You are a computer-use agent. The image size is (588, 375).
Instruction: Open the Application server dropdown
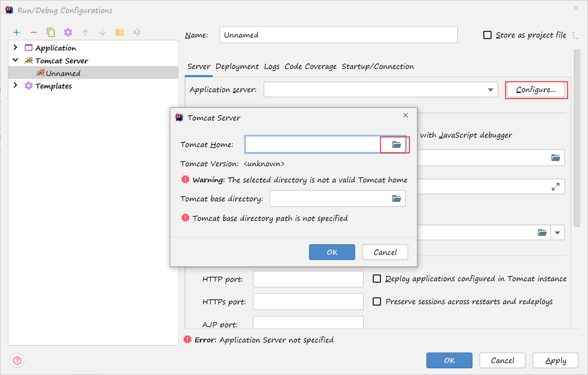click(490, 90)
